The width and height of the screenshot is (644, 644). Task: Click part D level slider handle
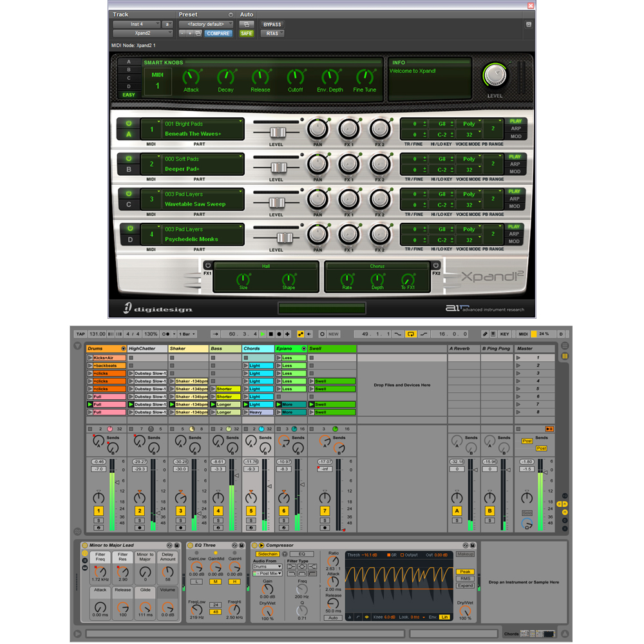pos(285,238)
